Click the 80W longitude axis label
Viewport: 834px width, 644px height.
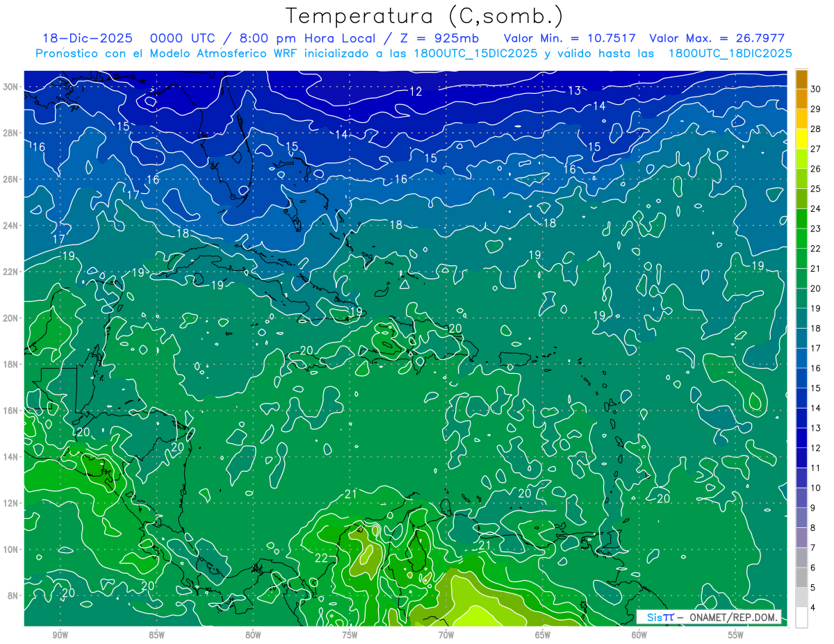[x=253, y=635]
